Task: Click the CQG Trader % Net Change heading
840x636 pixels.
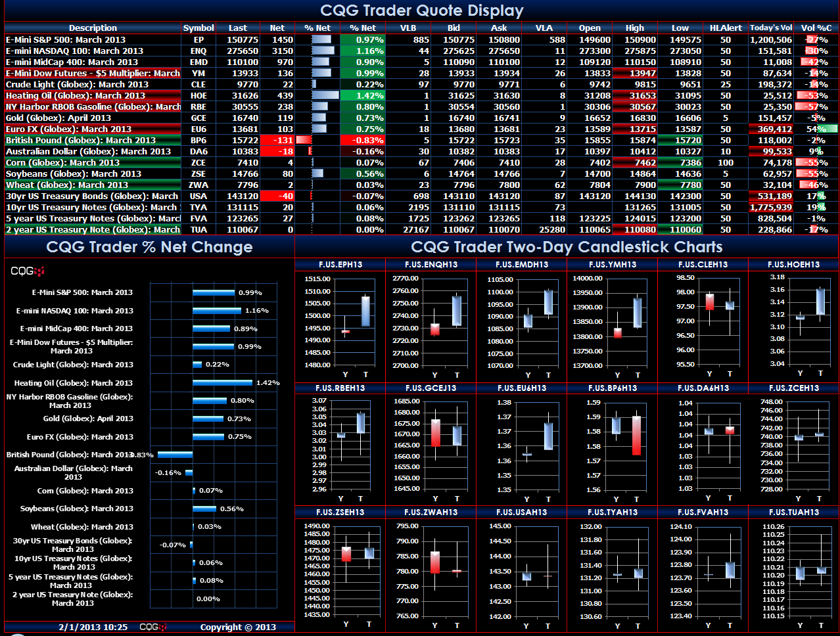Action: tap(149, 247)
